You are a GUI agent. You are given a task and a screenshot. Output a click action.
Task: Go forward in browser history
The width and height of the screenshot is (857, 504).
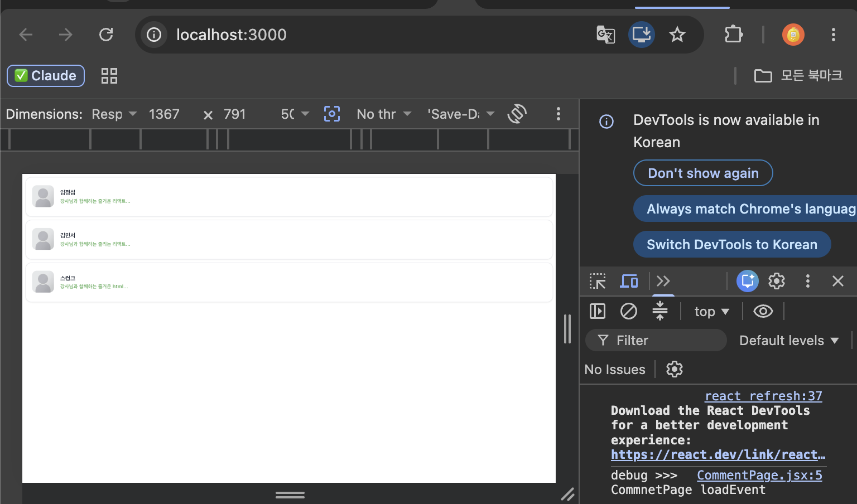tap(66, 35)
